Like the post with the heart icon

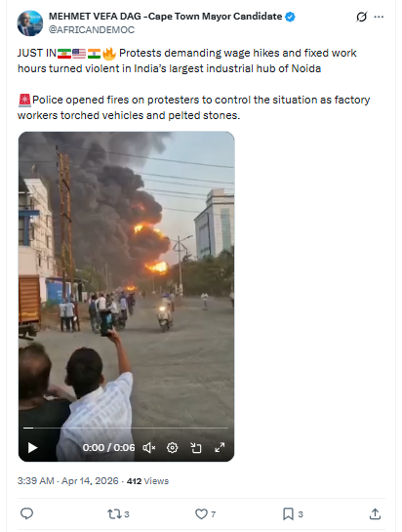pos(201,514)
